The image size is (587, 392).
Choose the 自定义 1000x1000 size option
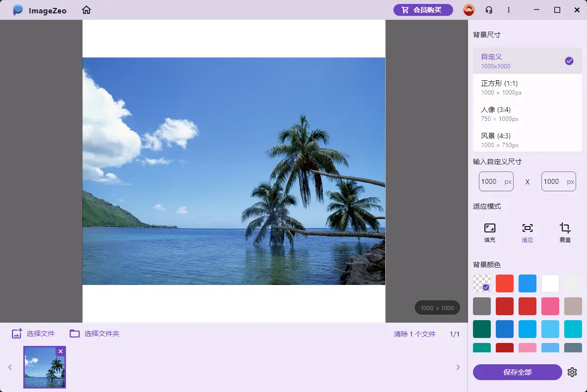click(x=527, y=61)
